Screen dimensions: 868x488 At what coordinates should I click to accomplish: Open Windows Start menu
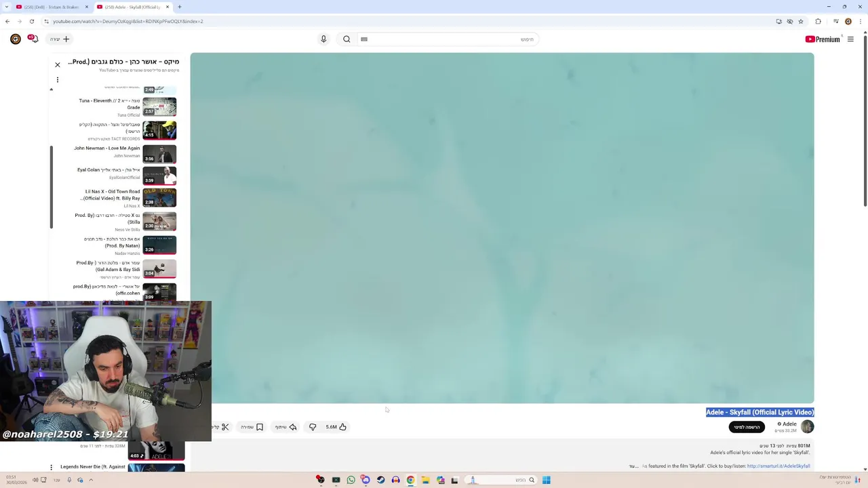point(546,480)
